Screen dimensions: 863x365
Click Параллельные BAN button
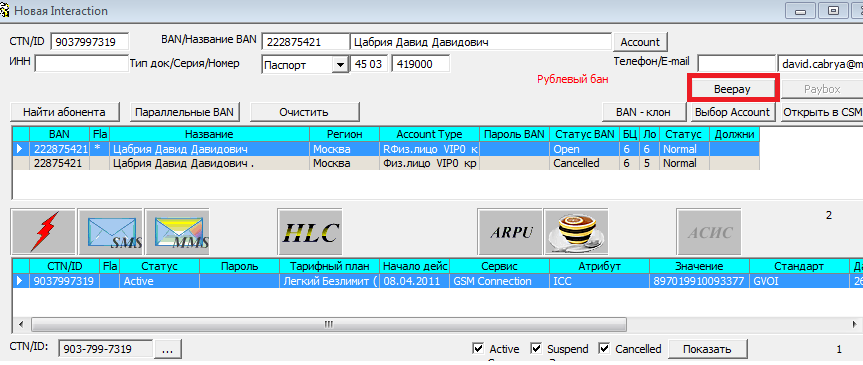(x=185, y=112)
